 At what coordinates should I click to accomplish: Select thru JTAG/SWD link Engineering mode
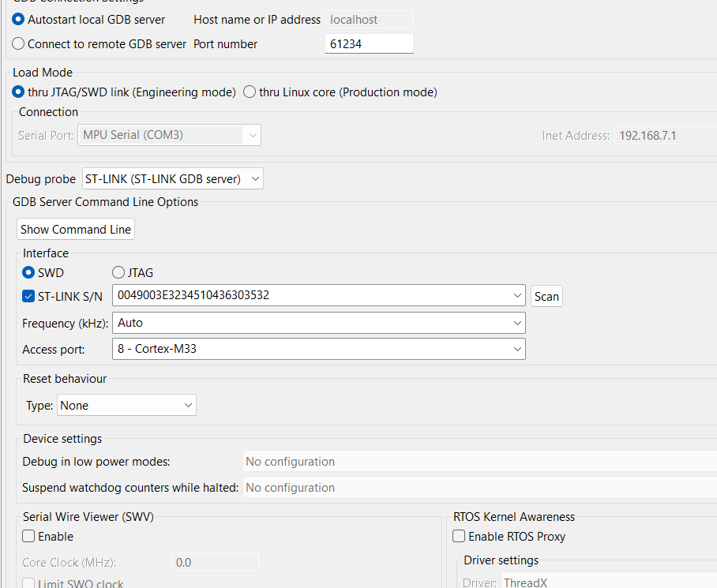coord(19,92)
